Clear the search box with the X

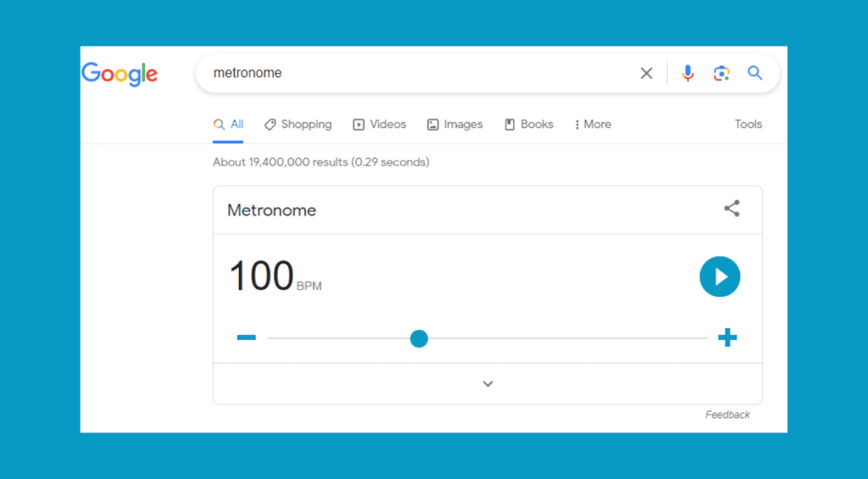coord(646,74)
